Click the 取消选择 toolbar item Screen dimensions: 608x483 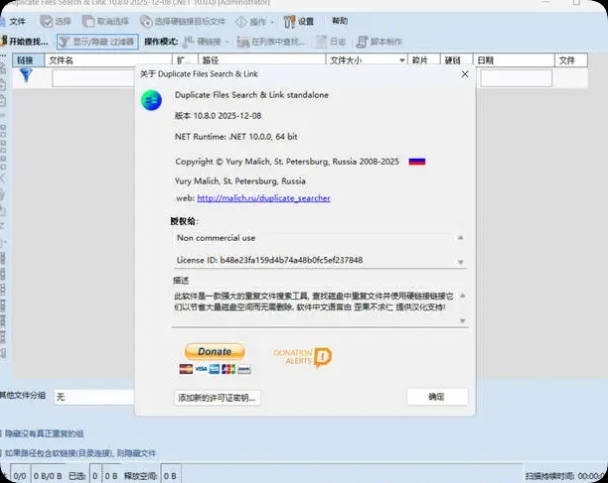(105, 21)
